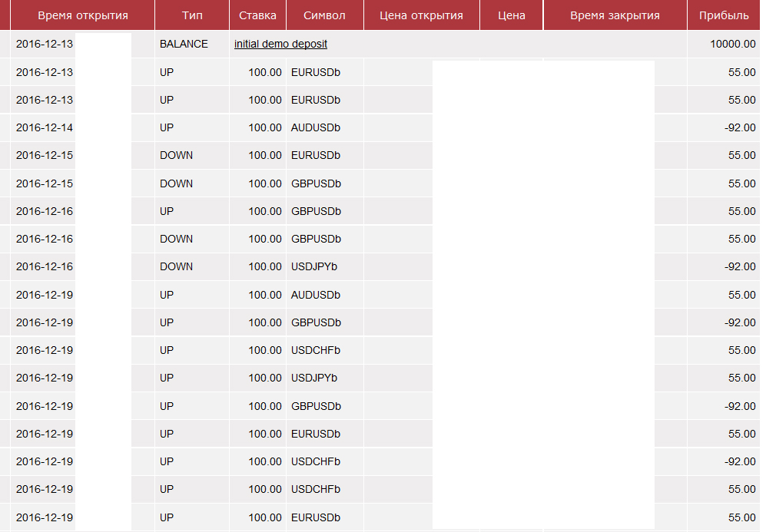The image size is (766, 532).
Task: Click the 'Цена' column header
Action: (511, 15)
